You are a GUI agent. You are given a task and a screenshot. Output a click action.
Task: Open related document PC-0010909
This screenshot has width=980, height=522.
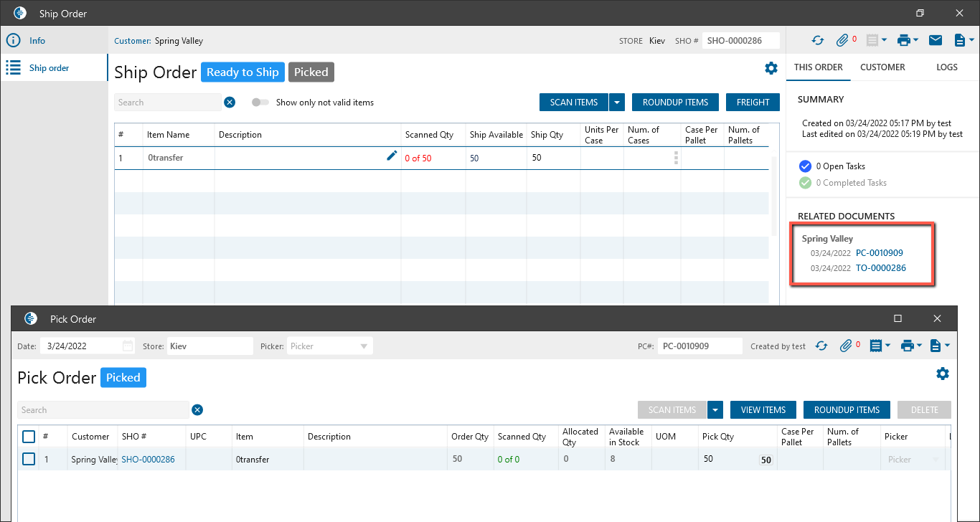(x=879, y=253)
